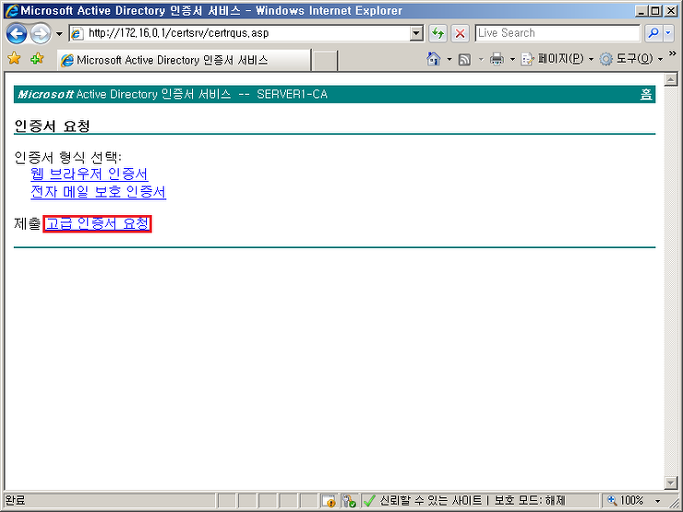Screen dimensions: 683x512
Task: Click the RSS feeds icon
Action: [465, 59]
